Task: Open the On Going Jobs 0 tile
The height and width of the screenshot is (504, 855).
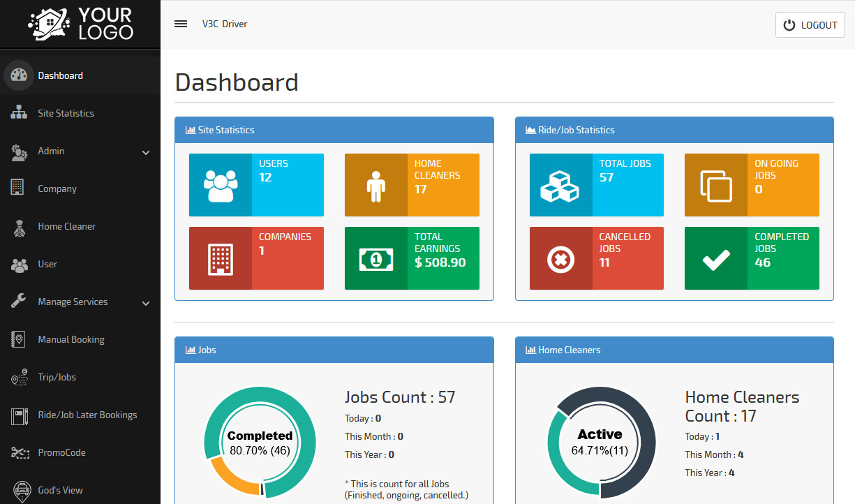Action: [x=752, y=185]
